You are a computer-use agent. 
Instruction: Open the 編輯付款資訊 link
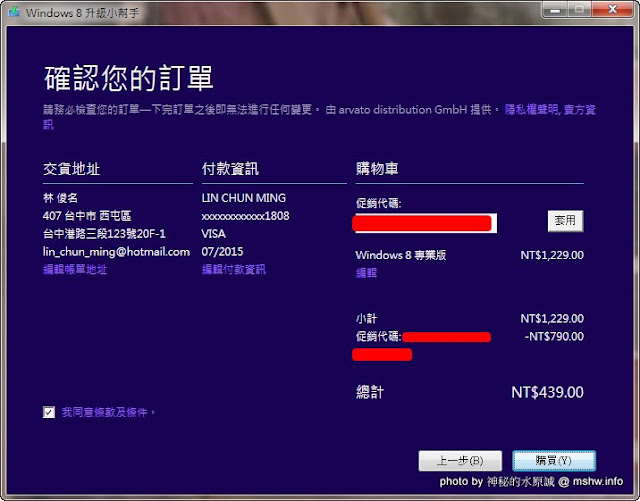click(x=233, y=269)
